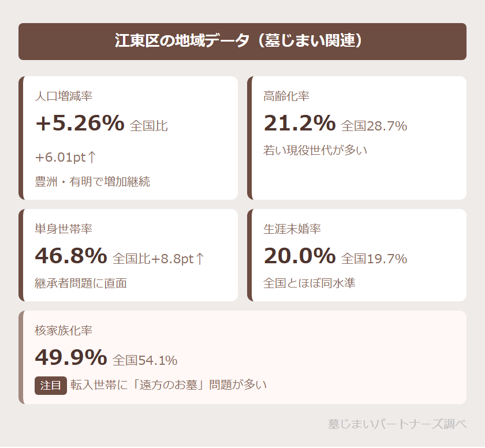Click the +5.26% population figure
The image size is (485, 448).
click(80, 123)
